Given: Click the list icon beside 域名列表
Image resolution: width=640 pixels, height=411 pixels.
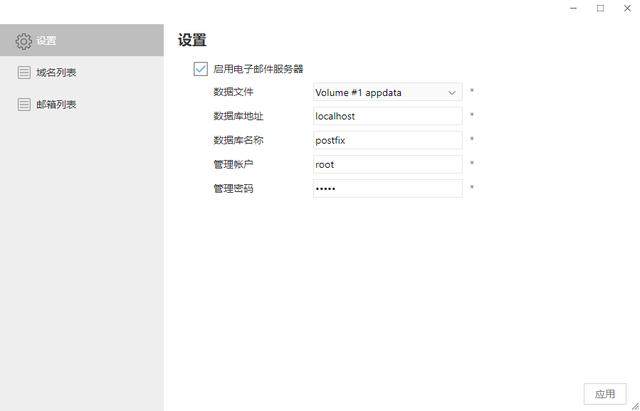Looking at the screenshot, I should 24,73.
